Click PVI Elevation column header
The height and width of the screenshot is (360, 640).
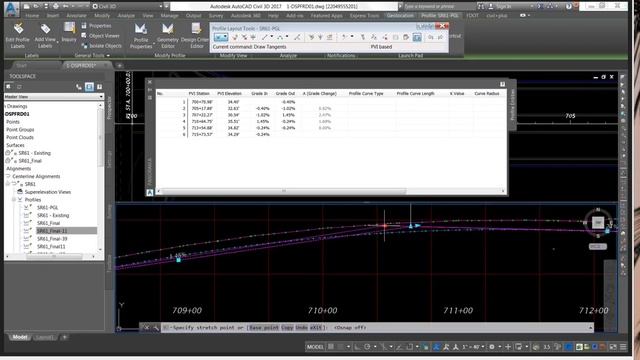pyautogui.click(x=229, y=93)
